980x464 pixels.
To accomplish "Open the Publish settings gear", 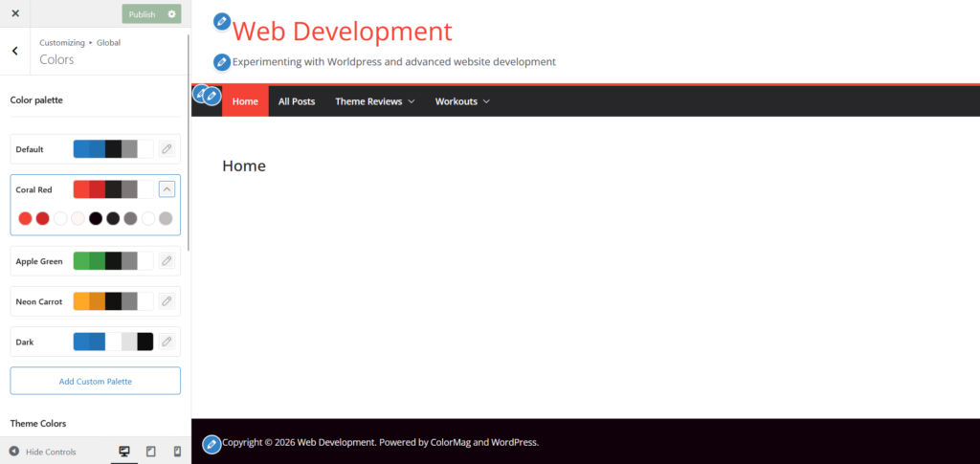I will pyautogui.click(x=172, y=14).
